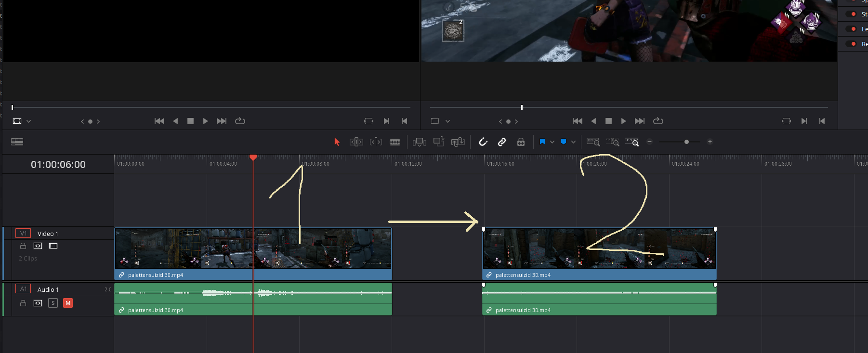868x353 pixels.
Task: Select the first audio clip on Audio 1
Action: [253, 299]
